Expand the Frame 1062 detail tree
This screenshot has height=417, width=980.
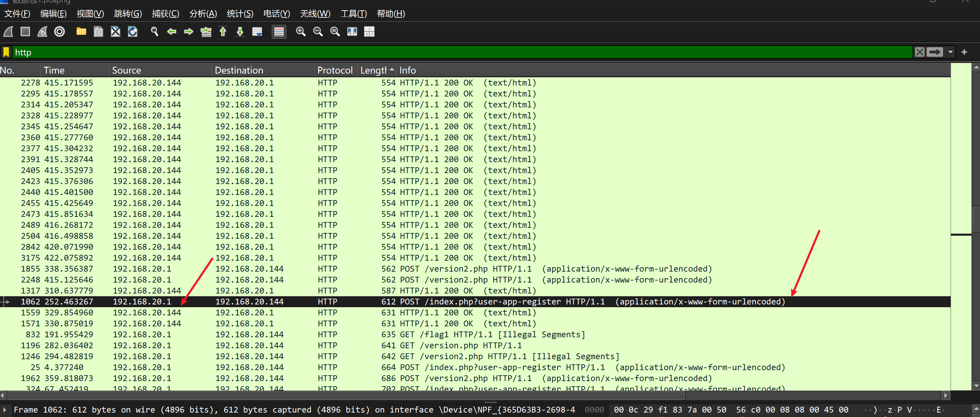4,410
